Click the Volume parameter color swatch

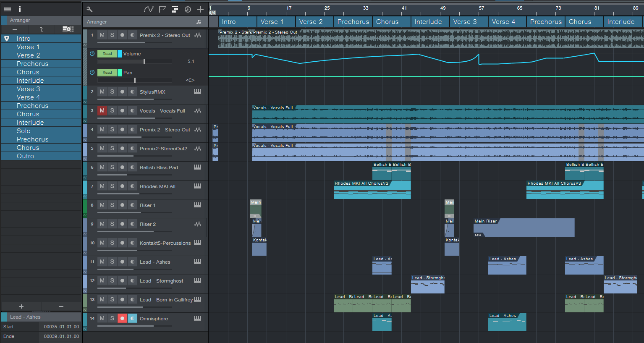coord(120,54)
